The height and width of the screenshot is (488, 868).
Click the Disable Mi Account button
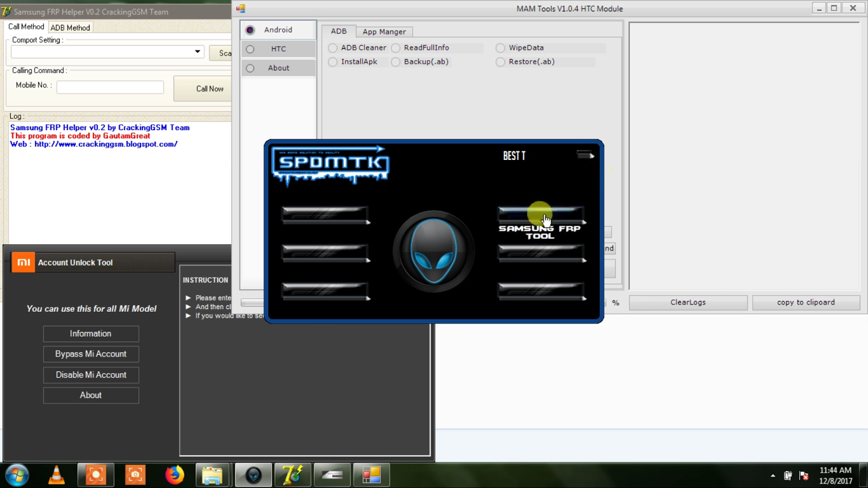91,375
